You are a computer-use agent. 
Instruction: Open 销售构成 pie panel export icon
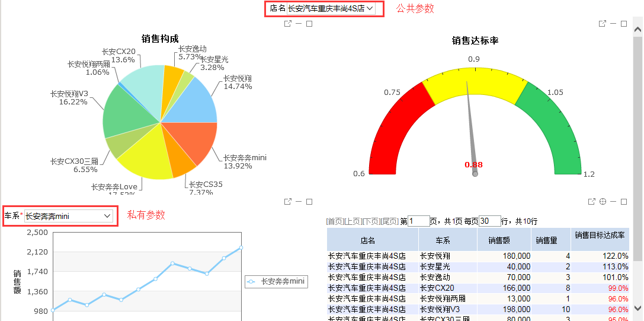pyautogui.click(x=288, y=24)
